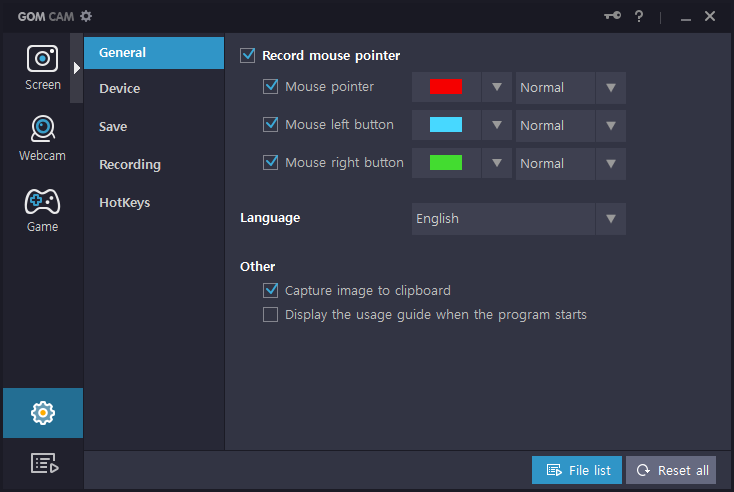Open the HotKeys settings tab

(x=125, y=203)
